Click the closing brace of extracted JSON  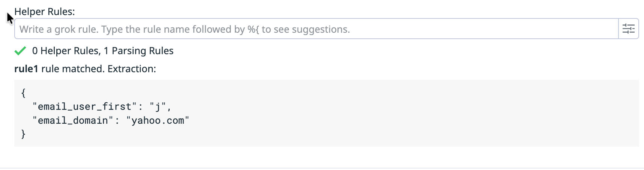coord(23,134)
